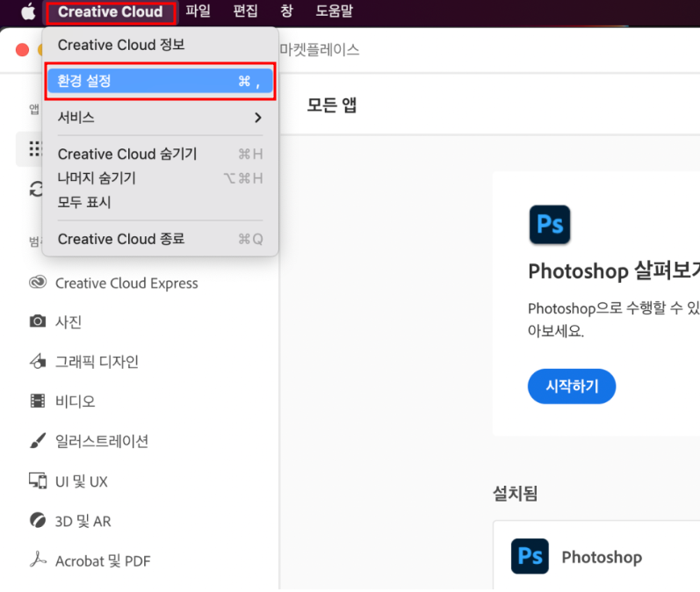The width and height of the screenshot is (700, 592).
Task: Select Photoshop in the installed apps list
Action: coord(603,557)
